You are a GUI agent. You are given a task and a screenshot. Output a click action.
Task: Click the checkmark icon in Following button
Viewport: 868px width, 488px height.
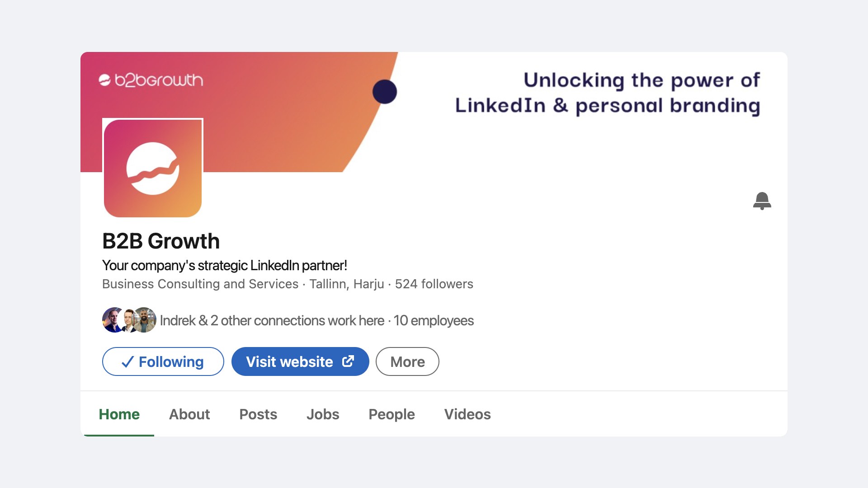tap(128, 361)
